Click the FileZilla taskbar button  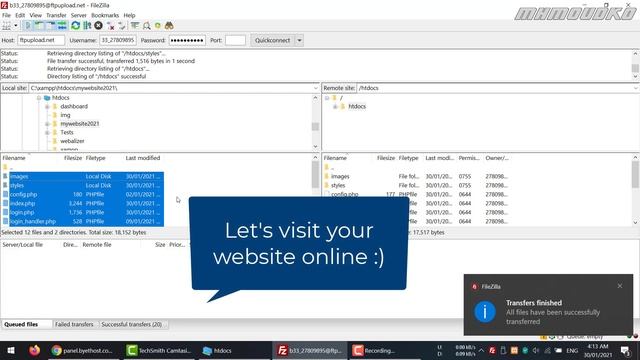(x=310, y=351)
